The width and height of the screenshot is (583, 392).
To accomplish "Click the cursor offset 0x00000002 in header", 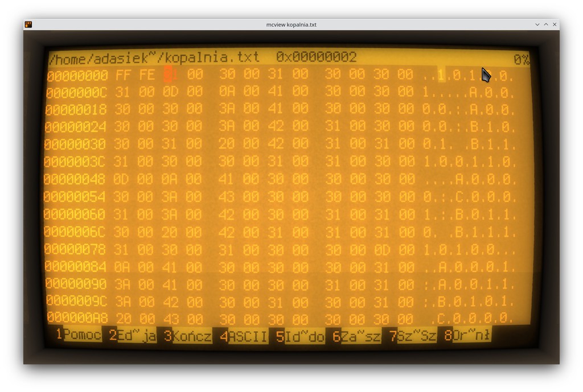I will click(x=316, y=57).
